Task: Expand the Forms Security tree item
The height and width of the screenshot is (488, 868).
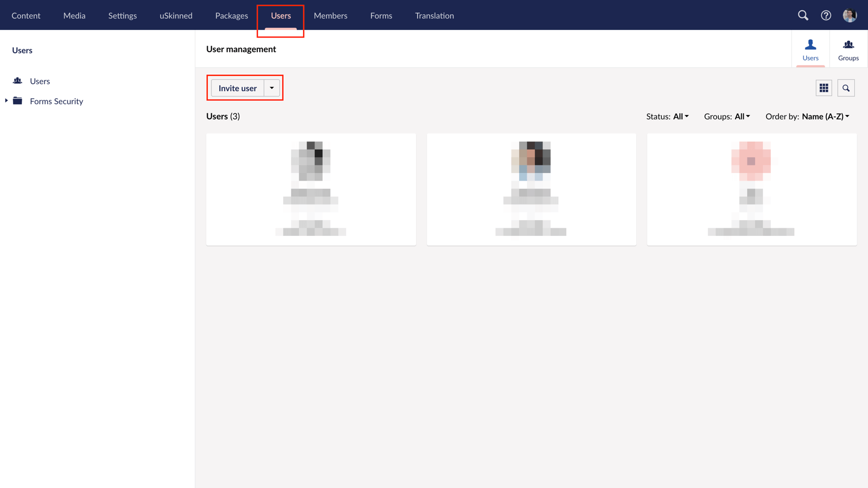Action: click(5, 100)
